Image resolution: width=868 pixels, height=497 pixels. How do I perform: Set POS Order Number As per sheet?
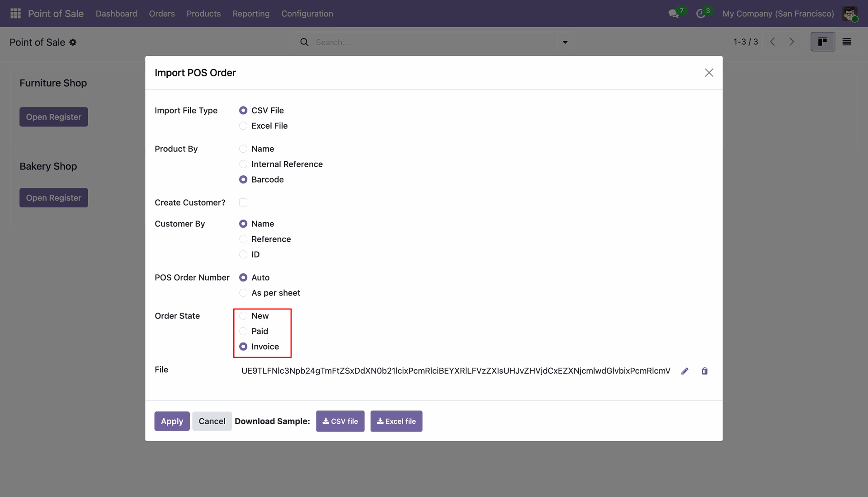[x=243, y=293]
